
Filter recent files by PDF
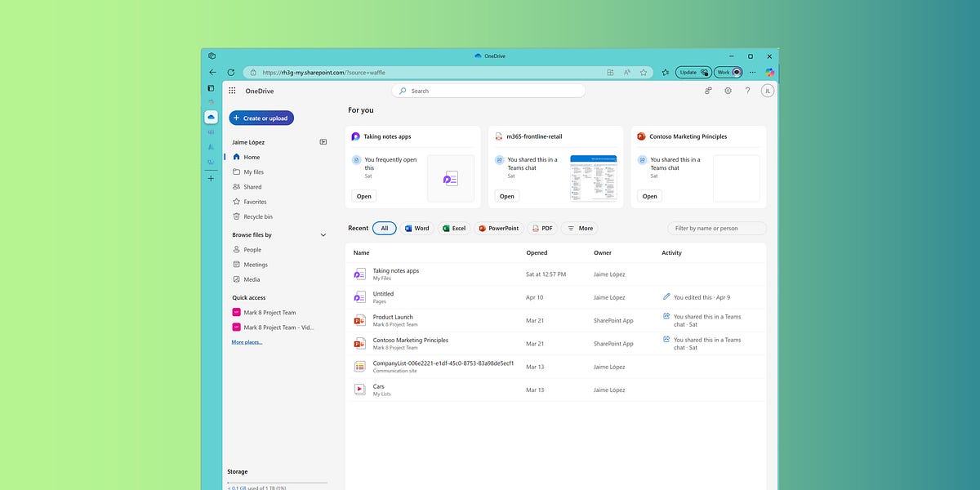click(542, 228)
